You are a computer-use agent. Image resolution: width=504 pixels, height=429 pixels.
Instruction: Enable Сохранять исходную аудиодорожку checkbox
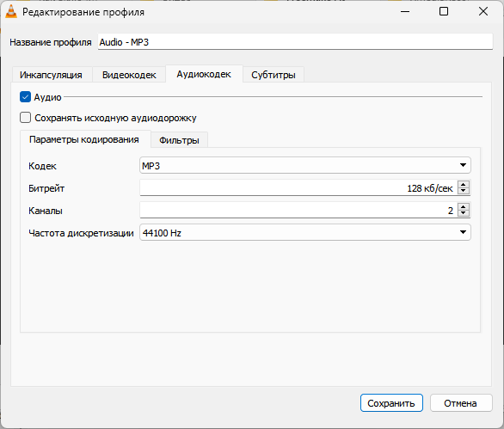pos(25,118)
